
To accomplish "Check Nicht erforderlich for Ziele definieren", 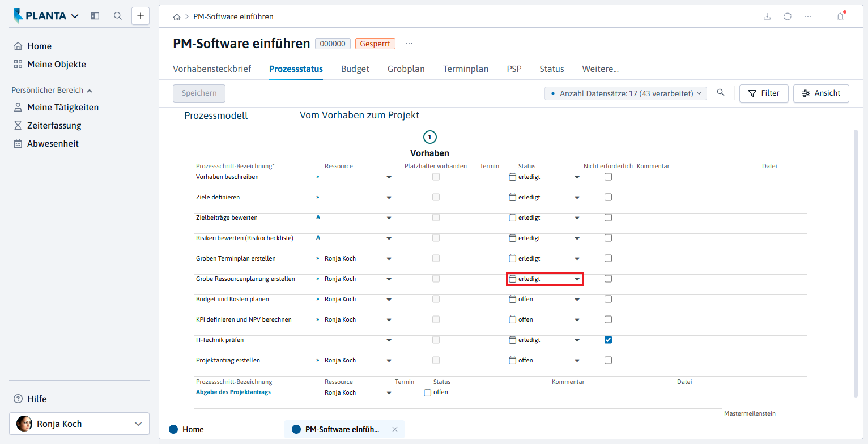I will point(608,197).
